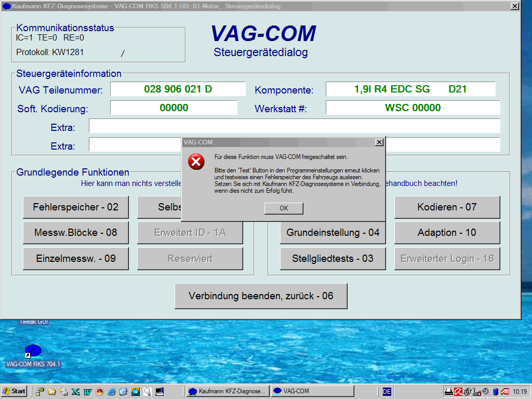
Task: Click the Steuergerätedialog subtitle text
Action: tap(261, 52)
